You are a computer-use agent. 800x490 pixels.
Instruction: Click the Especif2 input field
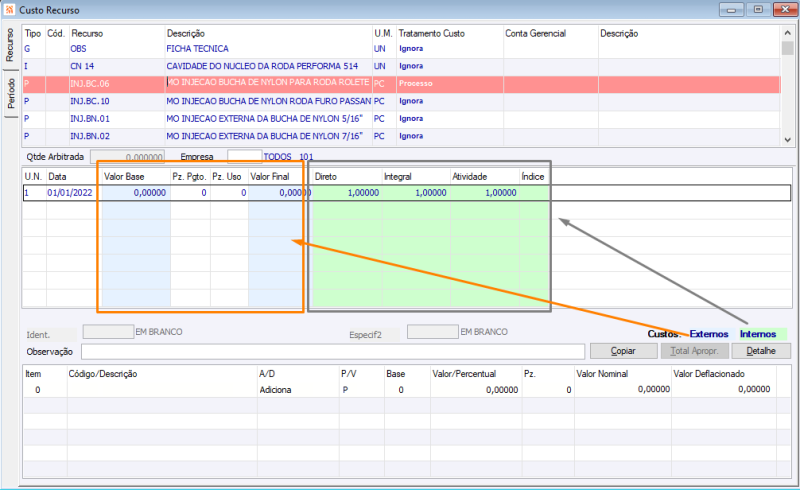pos(433,332)
